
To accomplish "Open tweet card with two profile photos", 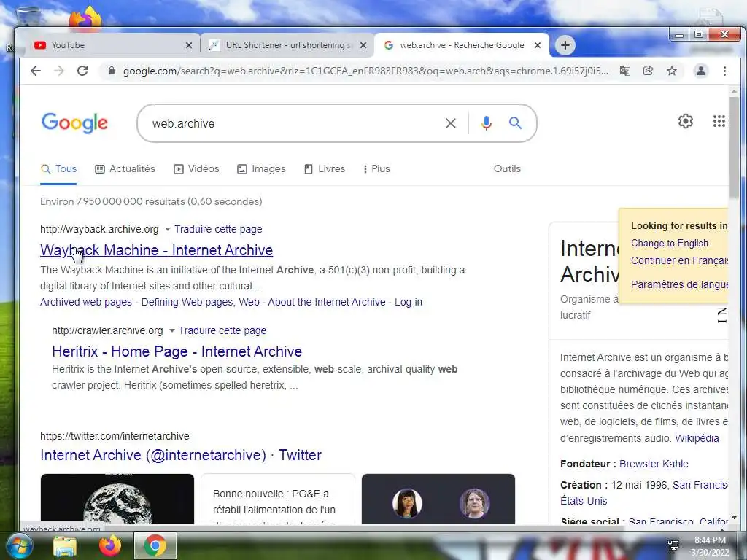I will click(438, 499).
